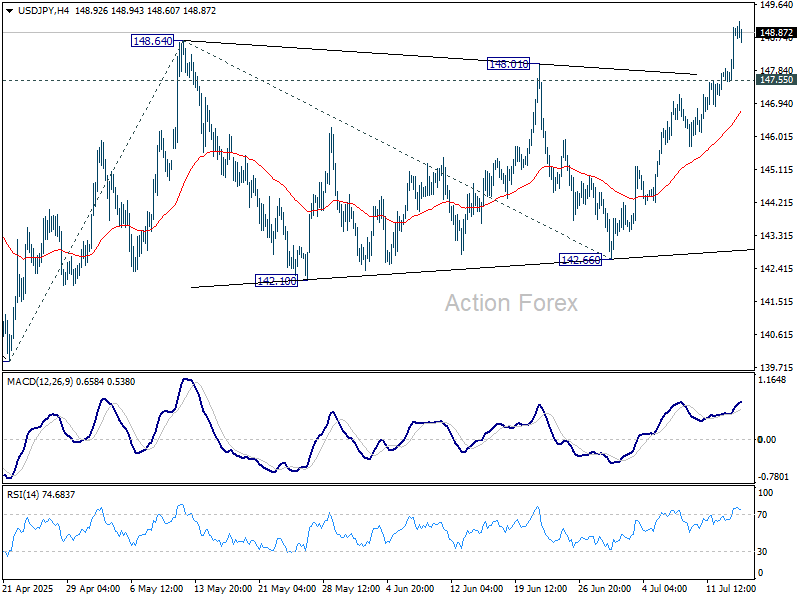Click the 139.715 price scale value

[x=776, y=367]
